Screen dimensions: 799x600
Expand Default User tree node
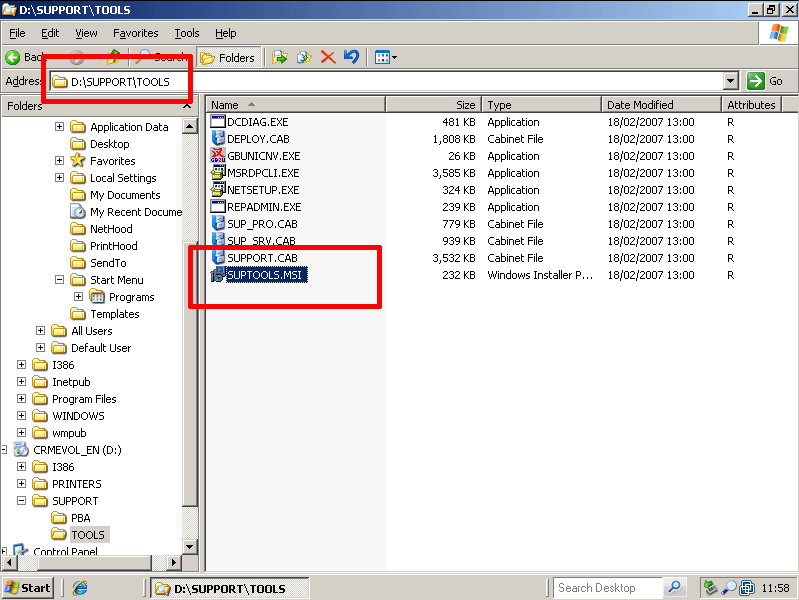(40, 347)
